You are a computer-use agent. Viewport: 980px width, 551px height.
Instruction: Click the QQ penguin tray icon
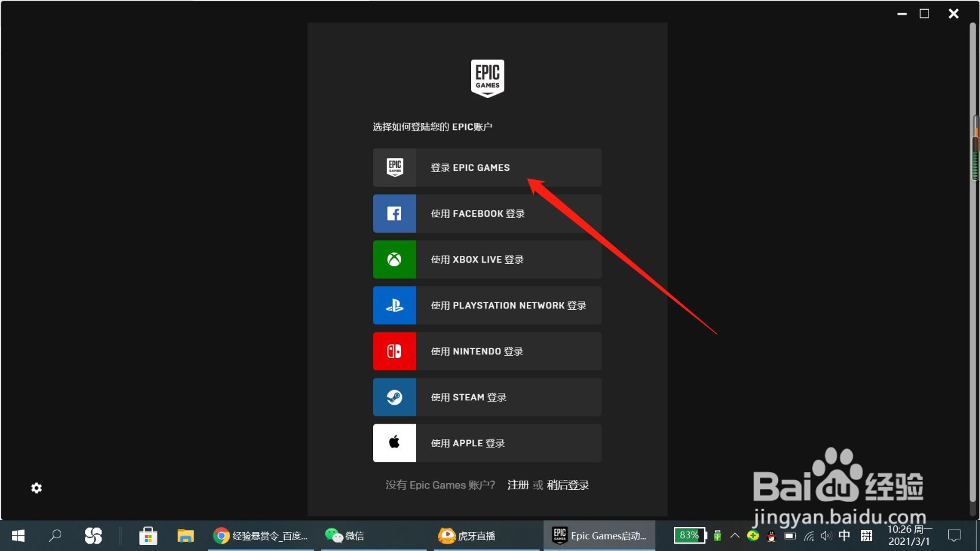coord(772,536)
